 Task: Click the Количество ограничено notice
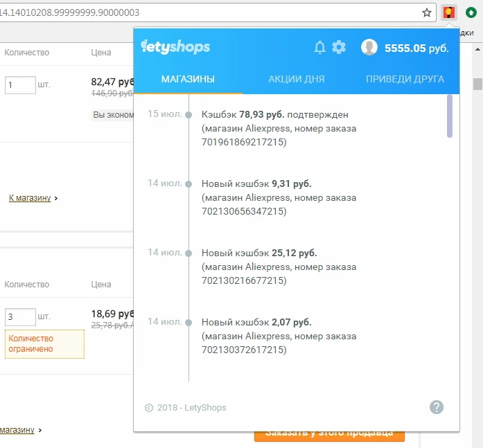(x=44, y=343)
